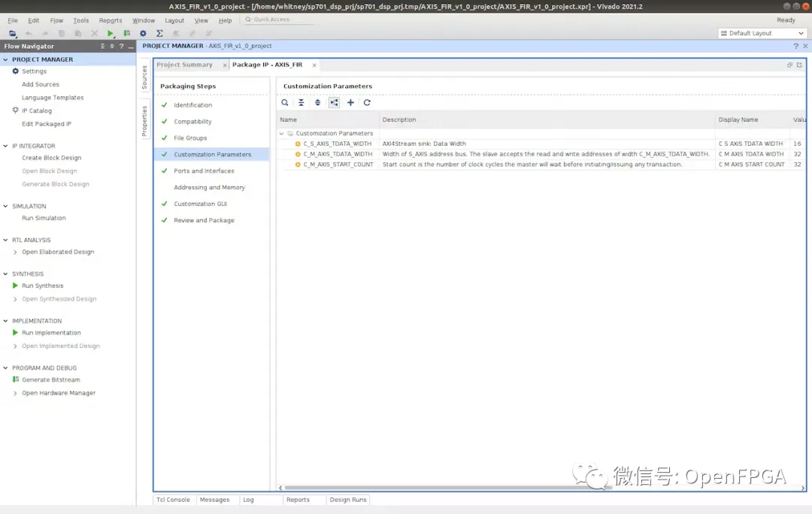Switch to the Project Summary tab
812x514 pixels.
point(185,65)
